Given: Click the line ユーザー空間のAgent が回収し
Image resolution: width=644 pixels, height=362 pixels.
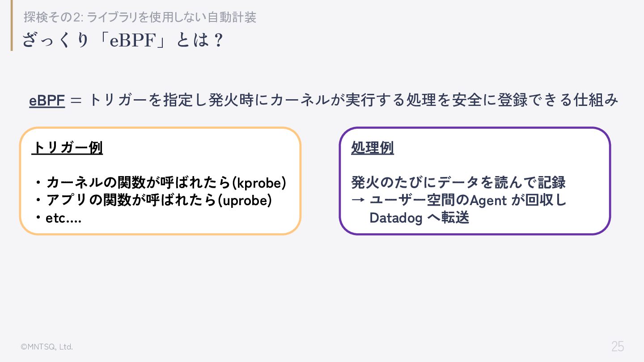Looking at the screenshot, I should click(468, 200).
